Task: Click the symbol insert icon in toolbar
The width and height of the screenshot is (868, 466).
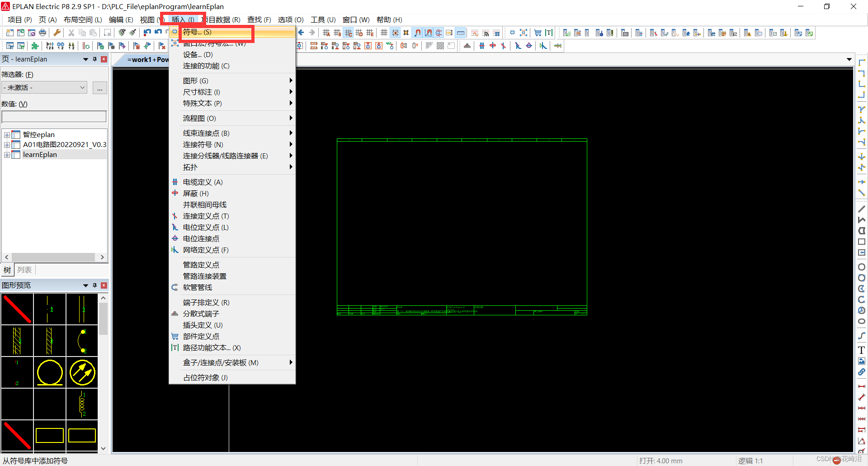Action: [x=512, y=33]
